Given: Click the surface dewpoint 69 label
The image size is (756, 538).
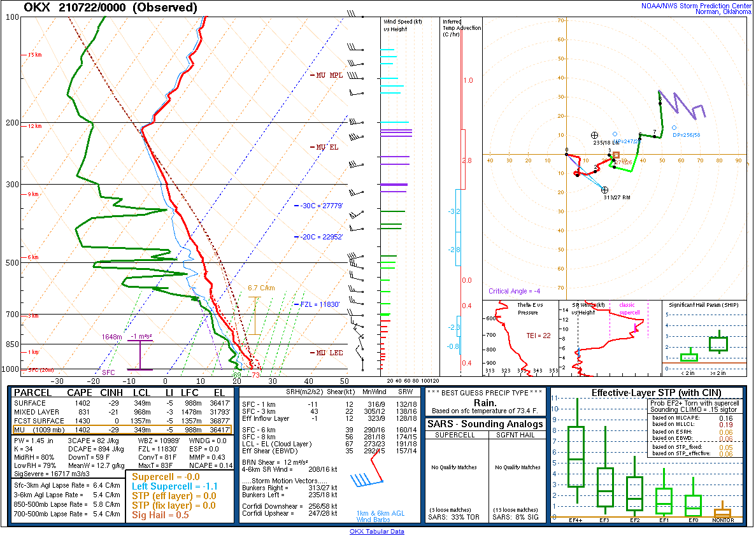Looking at the screenshot, I should point(237,375).
